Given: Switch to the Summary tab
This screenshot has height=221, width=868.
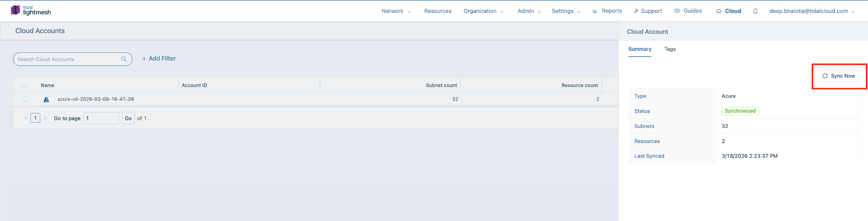Looking at the screenshot, I should [640, 49].
